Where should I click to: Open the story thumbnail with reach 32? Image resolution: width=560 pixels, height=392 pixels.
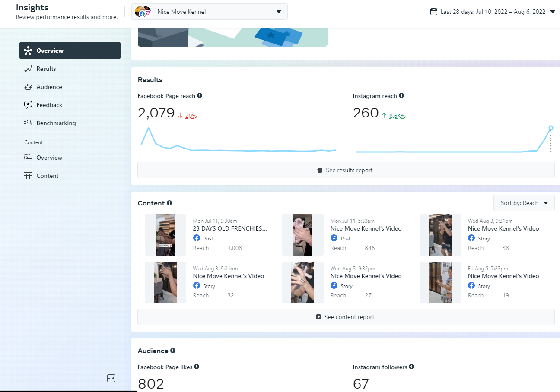165,282
